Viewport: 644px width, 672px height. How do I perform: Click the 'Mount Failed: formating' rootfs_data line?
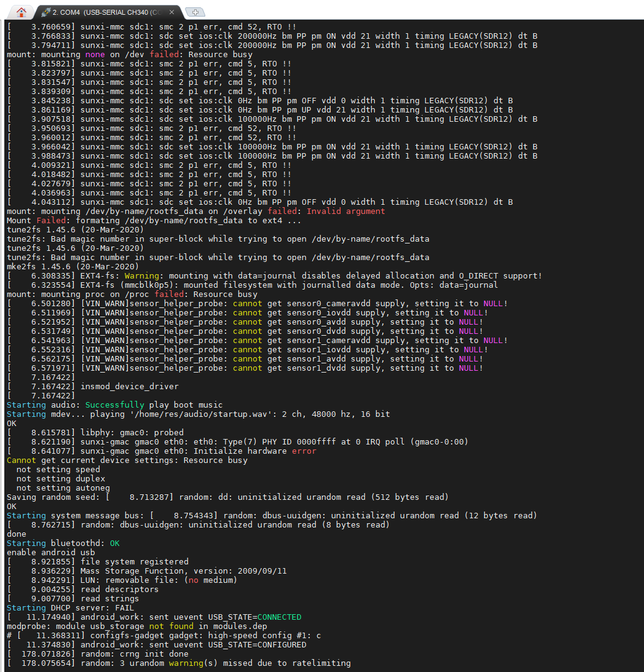pyautogui.click(x=154, y=221)
